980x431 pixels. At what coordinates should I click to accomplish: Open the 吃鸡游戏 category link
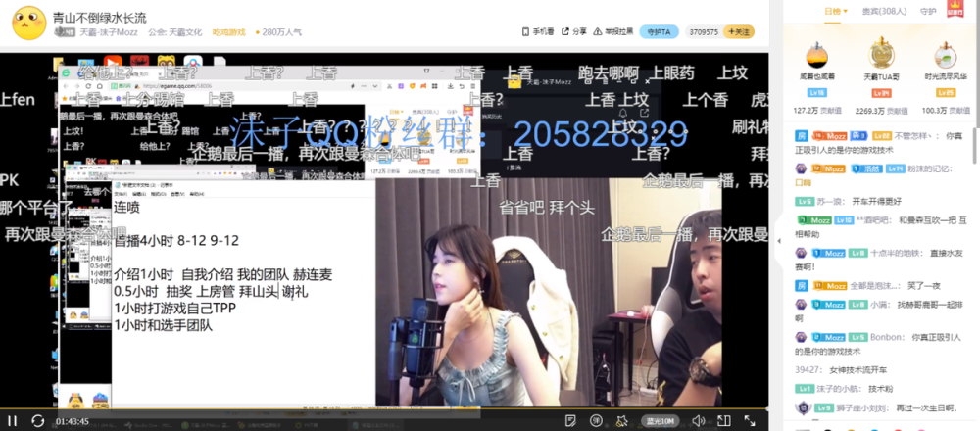coord(228,32)
